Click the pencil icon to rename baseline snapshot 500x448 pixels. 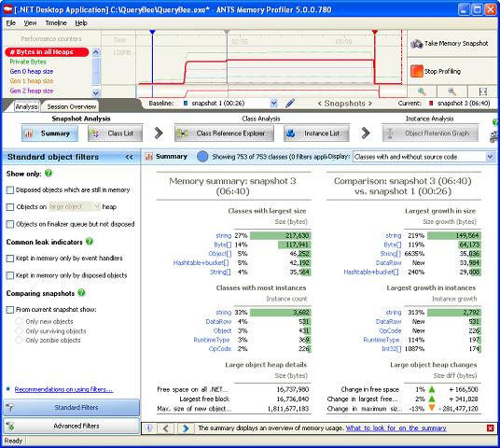pyautogui.click(x=290, y=103)
